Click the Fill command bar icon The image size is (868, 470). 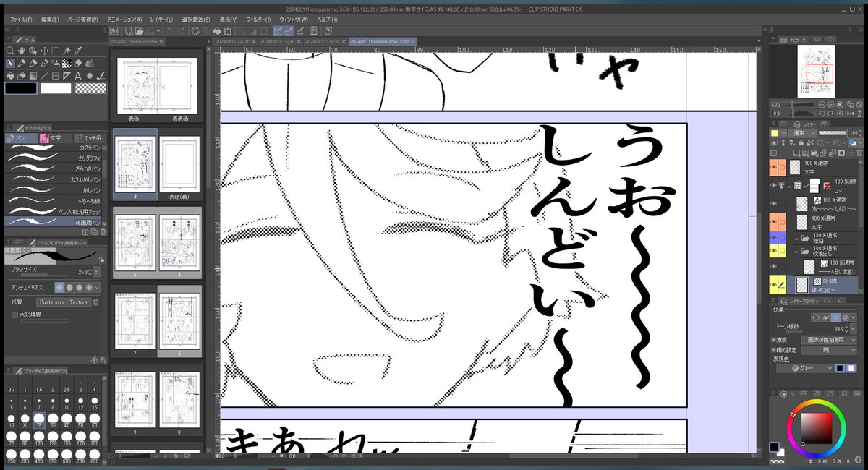click(x=217, y=31)
